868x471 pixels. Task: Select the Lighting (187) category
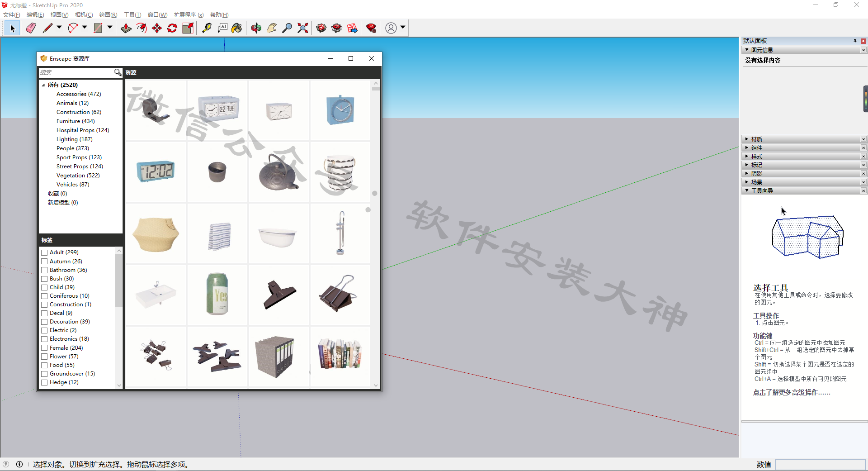pyautogui.click(x=74, y=139)
